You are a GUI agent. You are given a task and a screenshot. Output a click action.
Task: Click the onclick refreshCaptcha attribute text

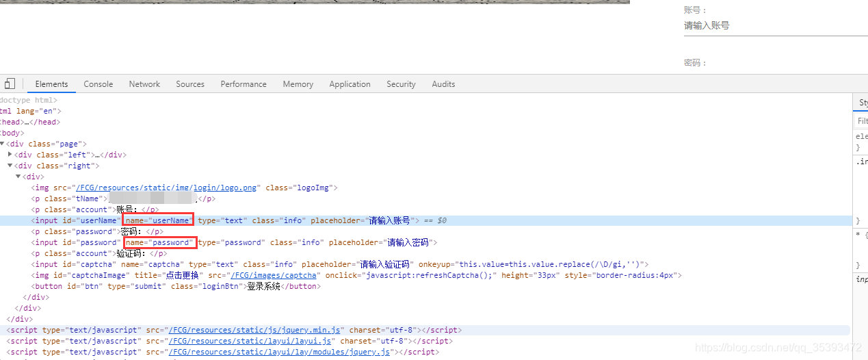tap(410, 275)
